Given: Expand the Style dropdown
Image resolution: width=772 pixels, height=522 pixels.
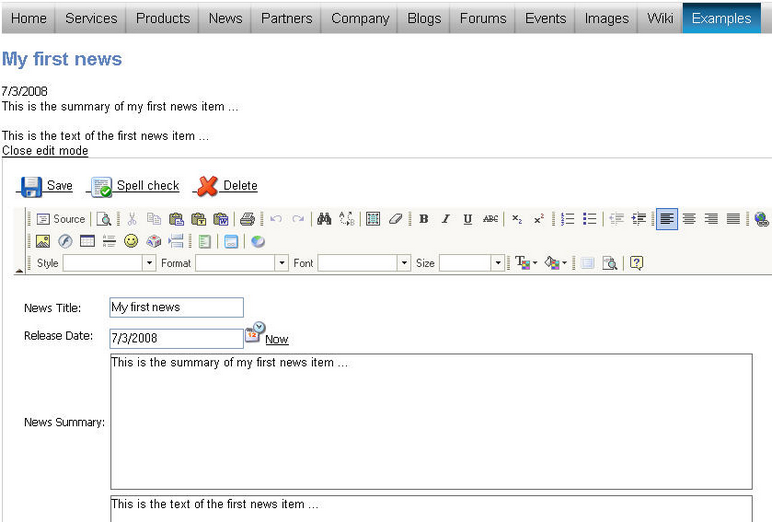Looking at the screenshot, I should pos(149,263).
